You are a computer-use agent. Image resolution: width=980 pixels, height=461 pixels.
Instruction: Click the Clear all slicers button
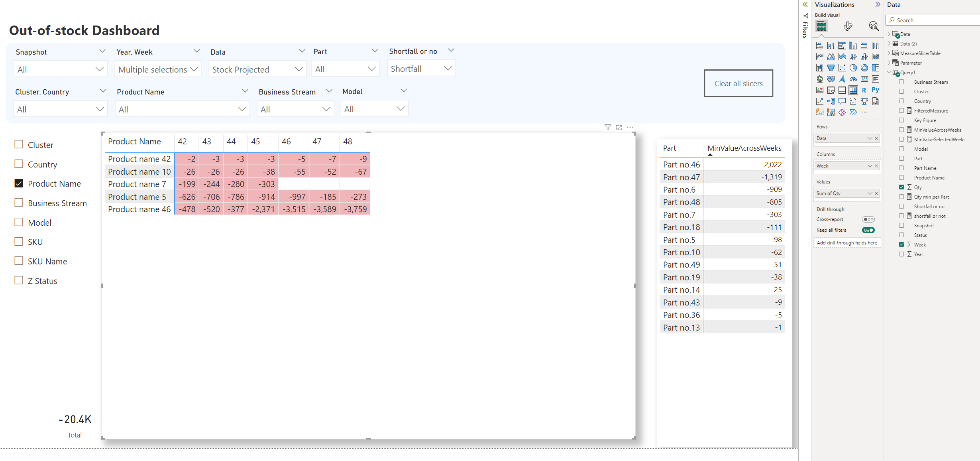(738, 83)
